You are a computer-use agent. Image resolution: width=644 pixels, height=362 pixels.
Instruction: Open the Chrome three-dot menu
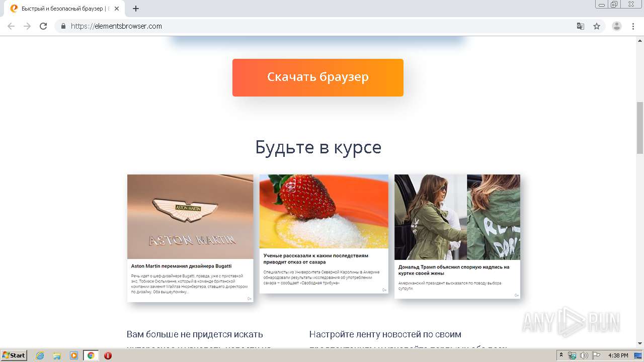(x=633, y=26)
